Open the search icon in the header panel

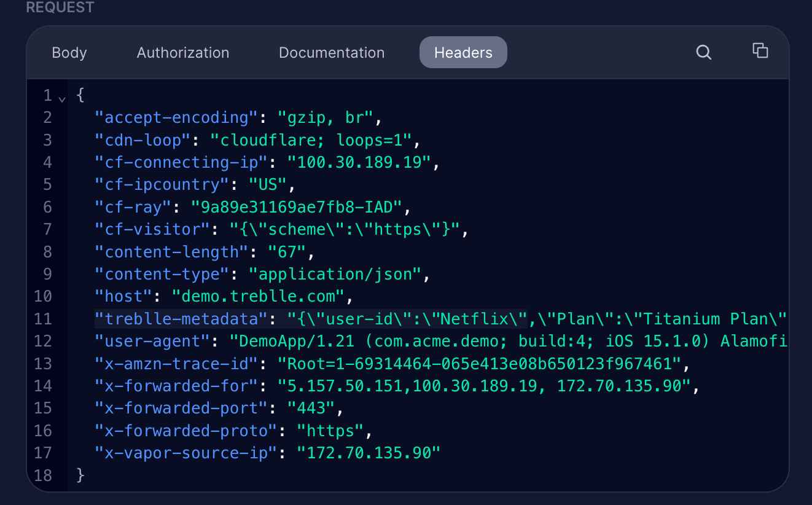[x=703, y=52]
